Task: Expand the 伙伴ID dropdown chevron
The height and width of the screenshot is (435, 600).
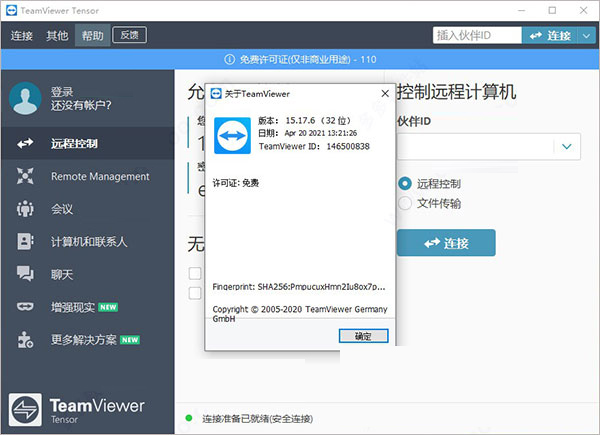Action: tap(567, 146)
